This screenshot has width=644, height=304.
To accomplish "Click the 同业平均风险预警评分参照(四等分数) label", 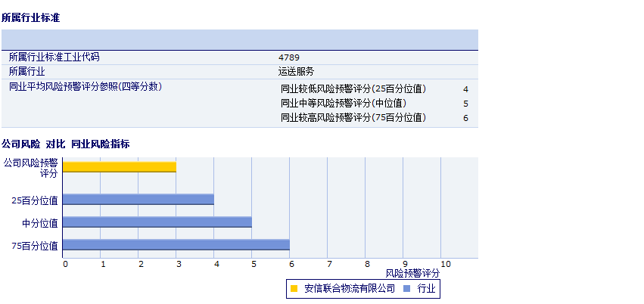I will [x=86, y=87].
